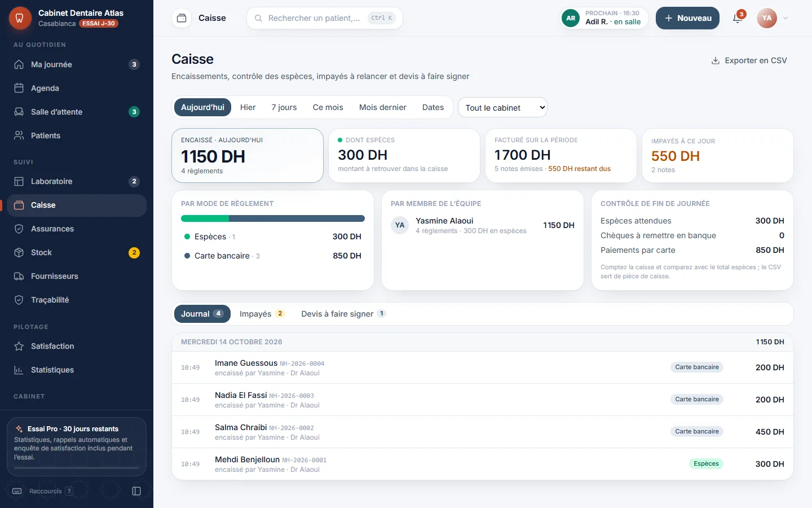The image size is (812, 508).
Task: Open the Devis à faire signer tab
Action: click(343, 314)
